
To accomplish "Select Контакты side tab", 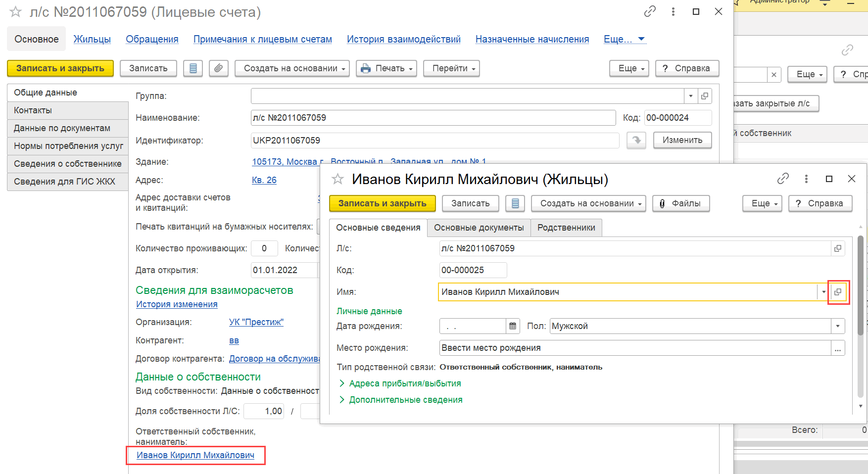I will coord(68,110).
